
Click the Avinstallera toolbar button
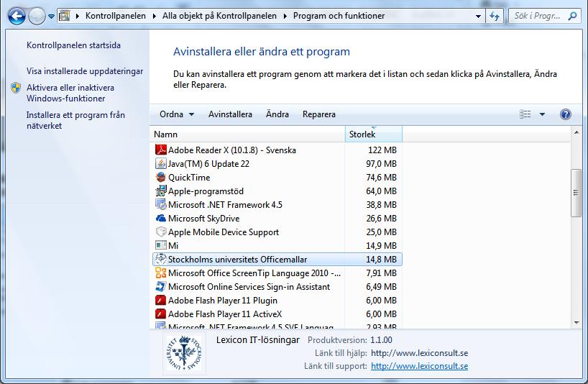tap(230, 114)
